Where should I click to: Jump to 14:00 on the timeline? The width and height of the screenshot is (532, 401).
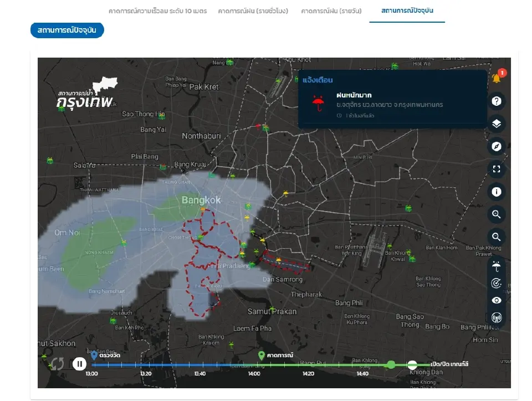(x=254, y=373)
